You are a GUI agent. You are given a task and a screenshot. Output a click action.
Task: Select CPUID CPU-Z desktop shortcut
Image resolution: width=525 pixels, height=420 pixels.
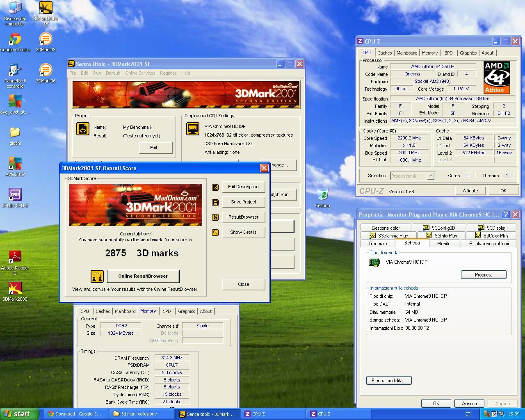coord(15,198)
